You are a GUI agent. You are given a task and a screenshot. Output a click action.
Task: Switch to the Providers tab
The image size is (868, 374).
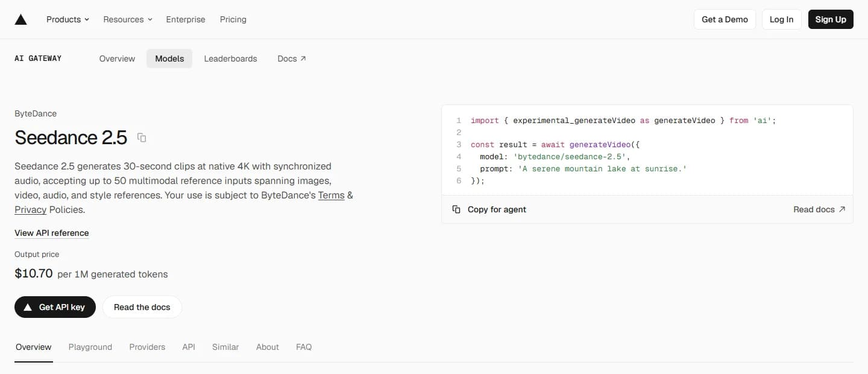coord(147,347)
